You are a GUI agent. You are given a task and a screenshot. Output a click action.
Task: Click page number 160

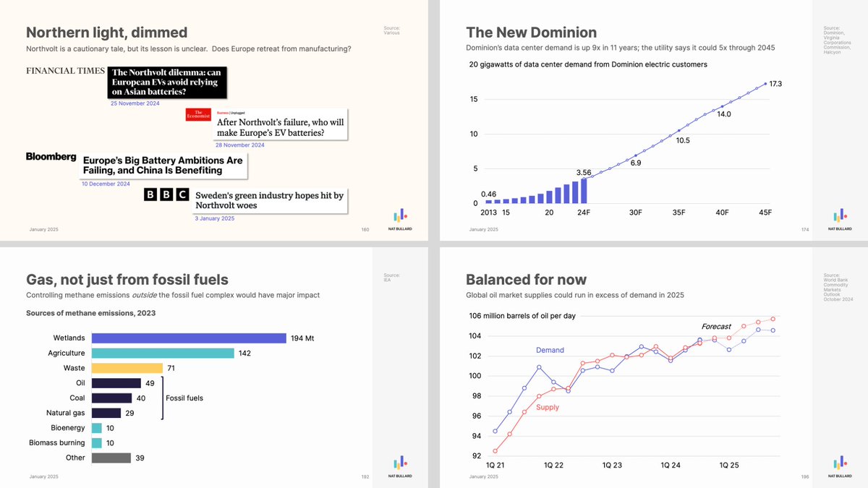tap(365, 230)
